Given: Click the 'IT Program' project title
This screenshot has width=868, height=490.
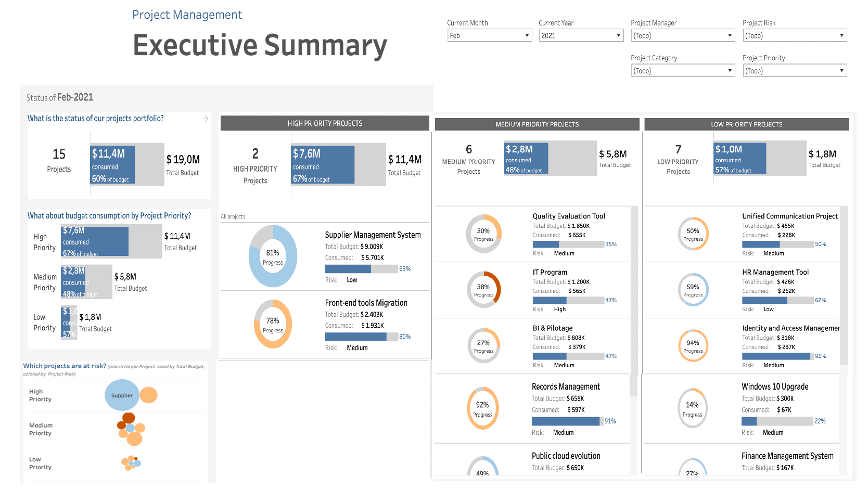Looking at the screenshot, I should click(550, 272).
